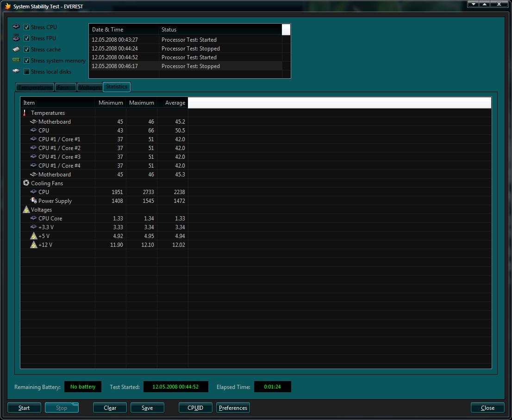Click the EVEREST flame icon in title bar

[7, 6]
